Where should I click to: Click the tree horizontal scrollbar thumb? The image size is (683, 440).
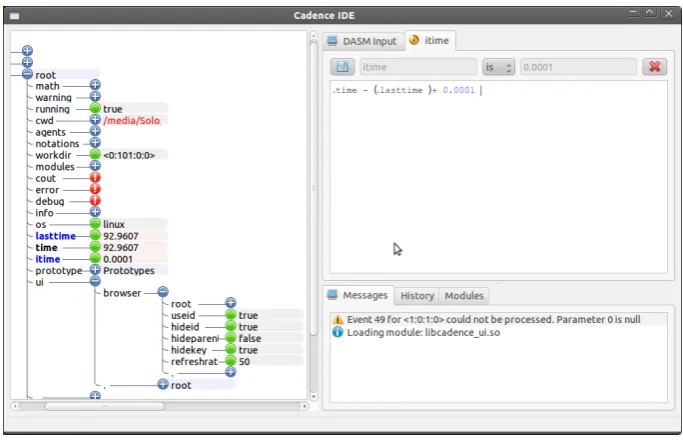105,406
